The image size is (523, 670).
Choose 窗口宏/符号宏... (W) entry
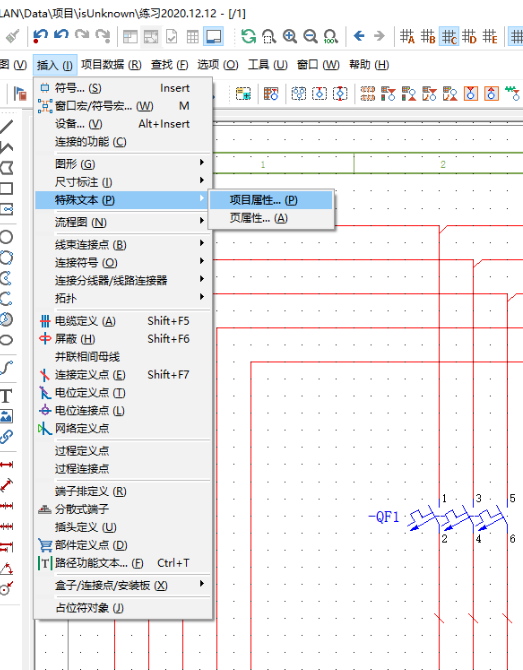click(x=123, y=106)
